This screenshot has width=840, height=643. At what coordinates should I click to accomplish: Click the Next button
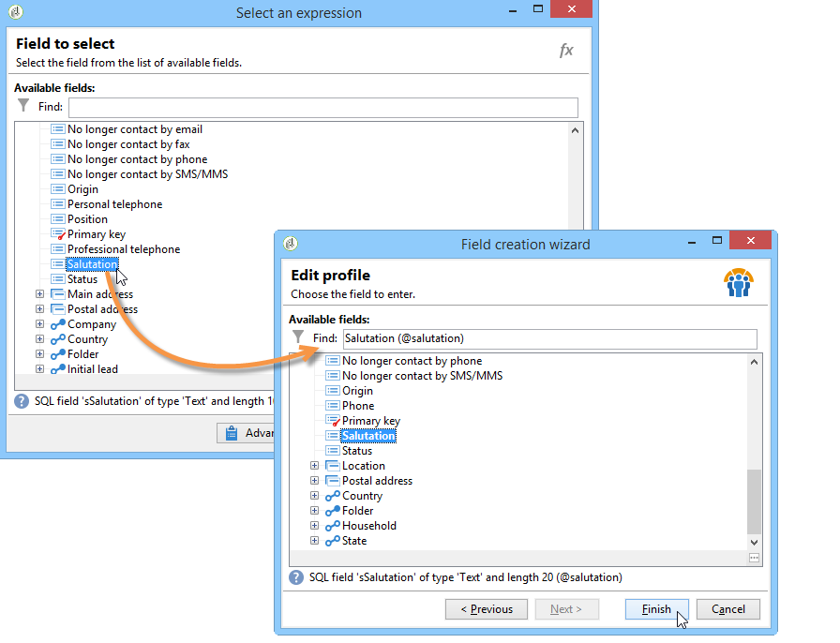566,609
